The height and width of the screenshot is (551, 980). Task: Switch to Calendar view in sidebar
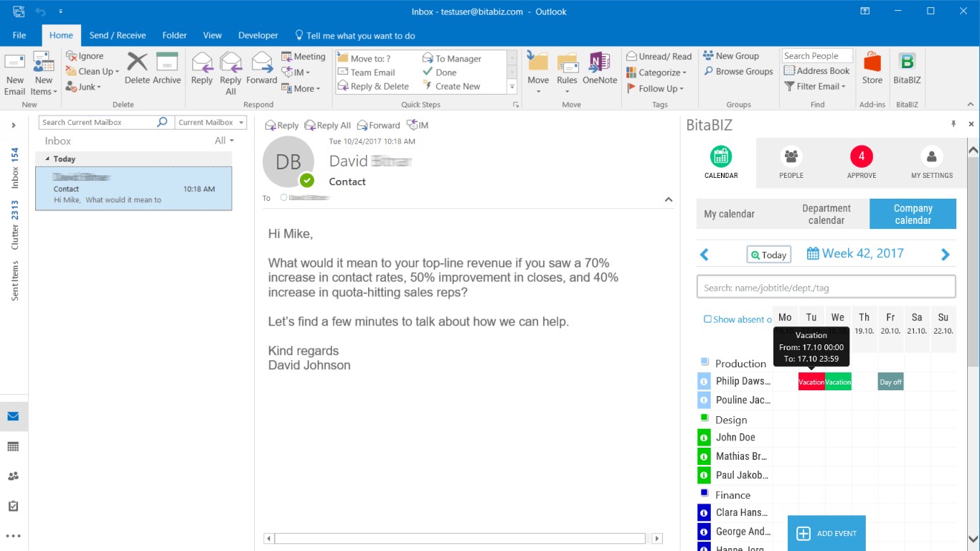pyautogui.click(x=13, y=447)
